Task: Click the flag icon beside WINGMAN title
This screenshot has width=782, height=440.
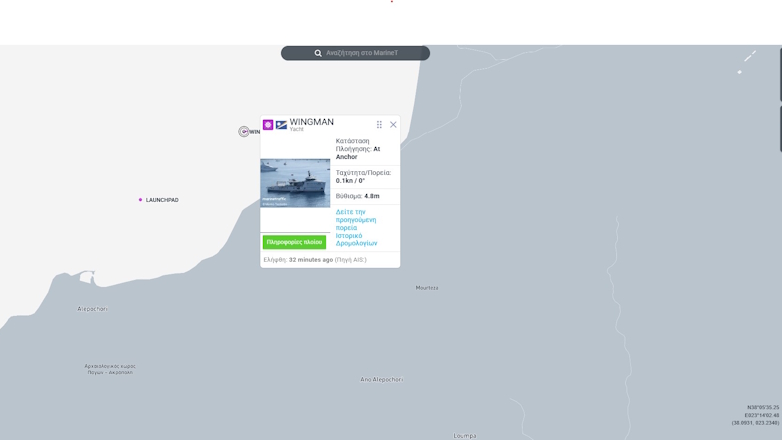Action: 282,125
